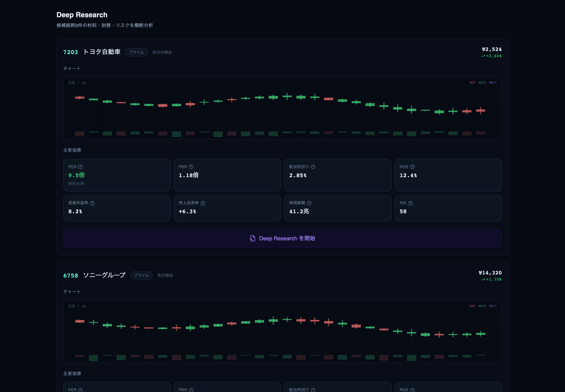Click the ROE value 12.4%

(408, 175)
